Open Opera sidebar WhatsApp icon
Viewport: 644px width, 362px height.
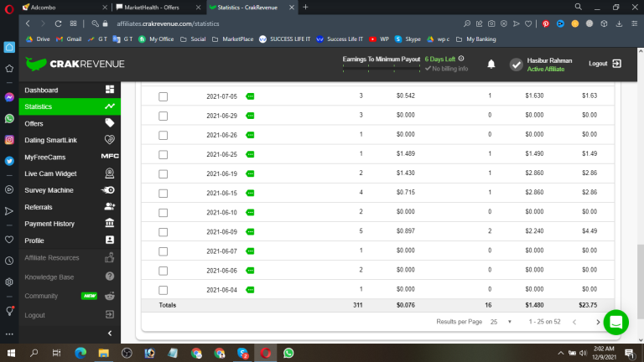click(9, 119)
